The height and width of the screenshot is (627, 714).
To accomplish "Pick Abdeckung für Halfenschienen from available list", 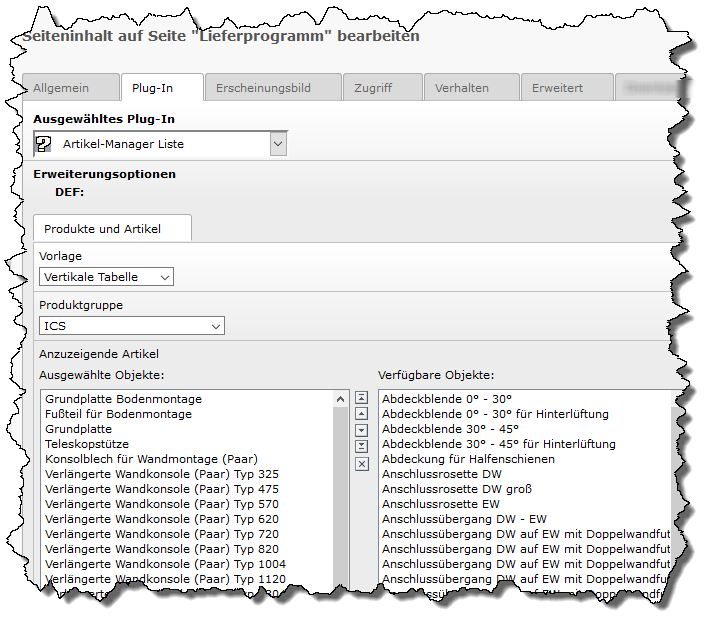I will click(x=468, y=459).
